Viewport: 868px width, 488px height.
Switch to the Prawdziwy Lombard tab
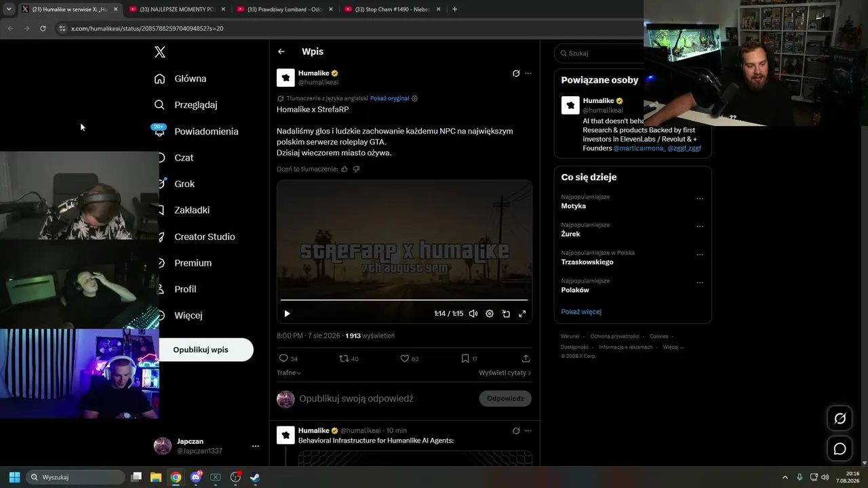pyautogui.click(x=284, y=9)
